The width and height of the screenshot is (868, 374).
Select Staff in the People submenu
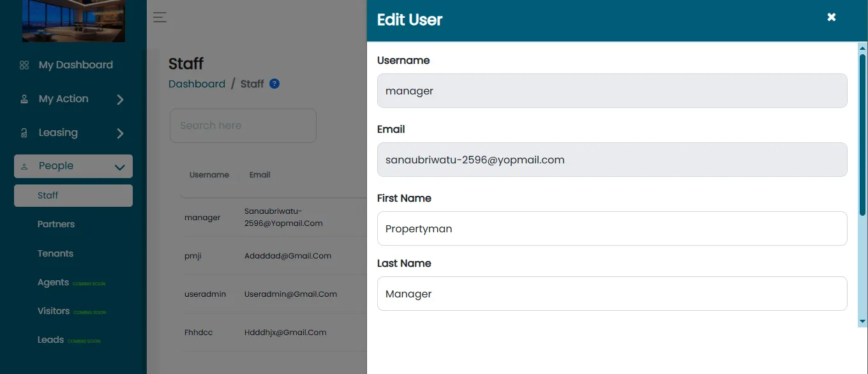73,195
